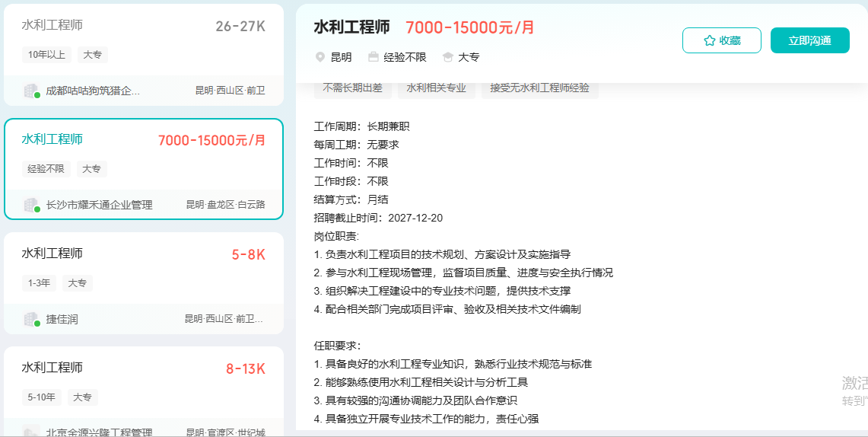The image size is (868, 437).
Task: Click the graduation cap icon beside 大专
Action: coord(448,57)
